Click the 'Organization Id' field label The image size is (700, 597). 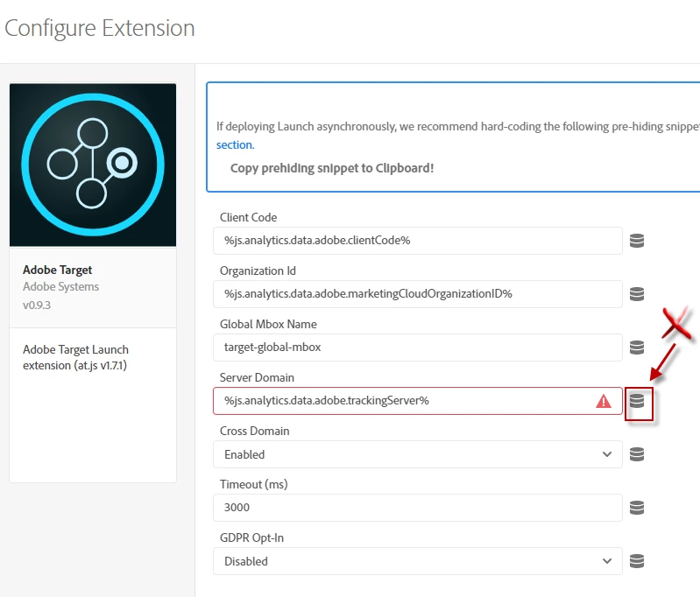(258, 270)
